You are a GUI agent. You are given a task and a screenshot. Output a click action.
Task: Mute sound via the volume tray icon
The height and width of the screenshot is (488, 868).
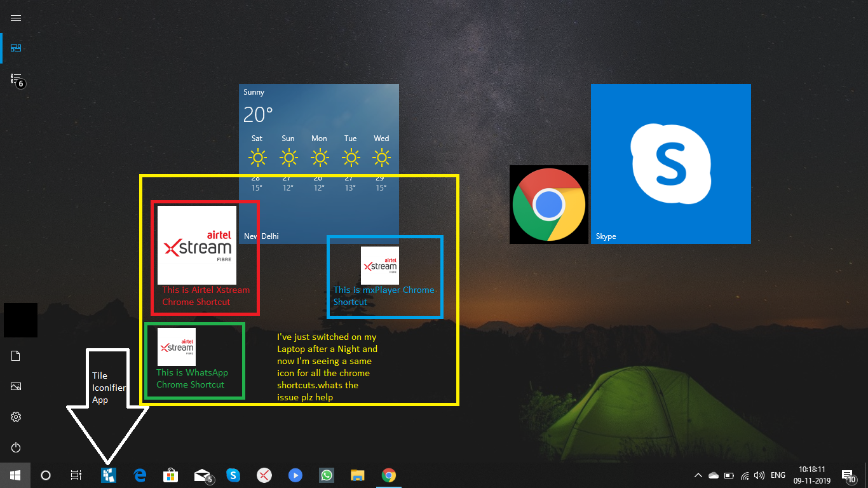[759, 475]
